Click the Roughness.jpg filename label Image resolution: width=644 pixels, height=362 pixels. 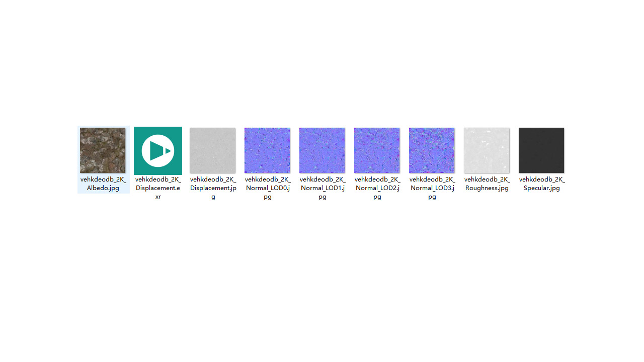click(x=487, y=184)
